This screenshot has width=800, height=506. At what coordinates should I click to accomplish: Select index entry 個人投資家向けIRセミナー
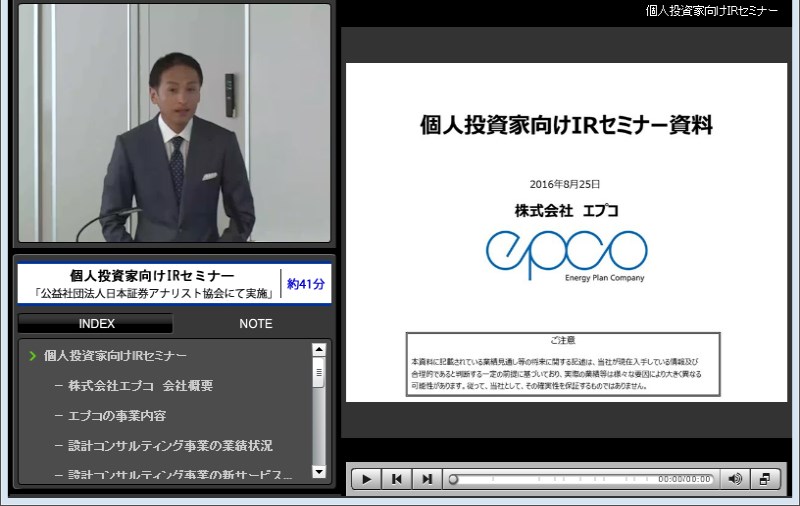coord(115,356)
